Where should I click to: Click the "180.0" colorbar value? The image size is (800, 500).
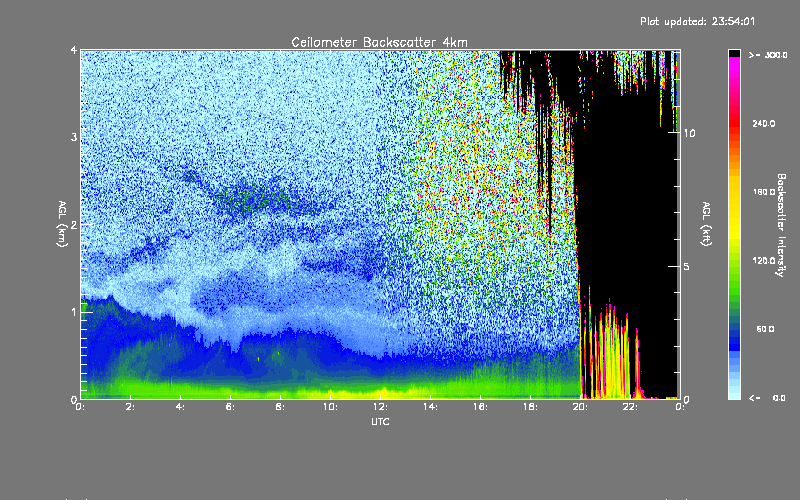pyautogui.click(x=764, y=192)
